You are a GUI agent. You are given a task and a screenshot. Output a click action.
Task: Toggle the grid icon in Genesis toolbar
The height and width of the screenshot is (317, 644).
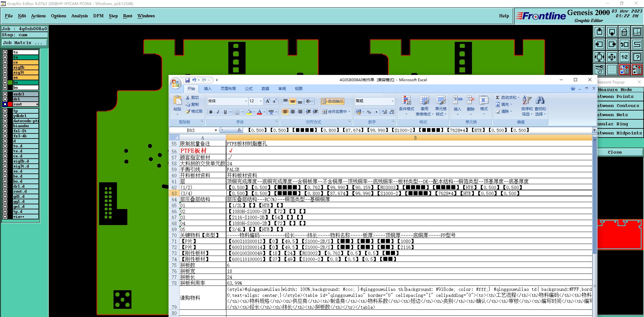[612, 70]
